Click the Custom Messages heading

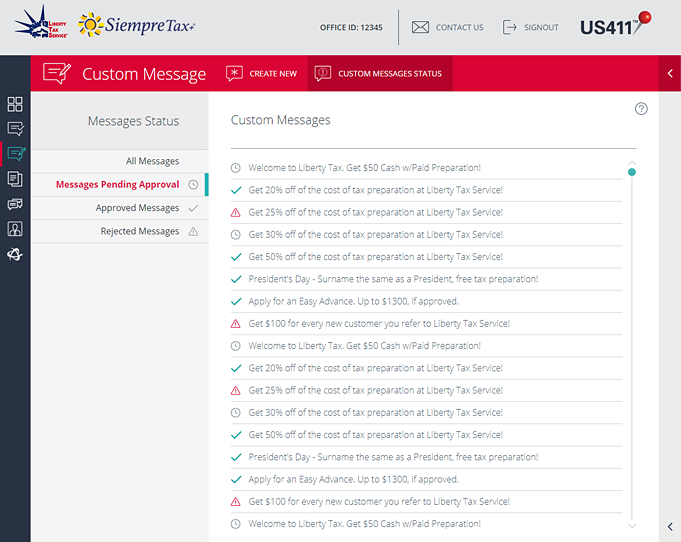(x=280, y=120)
